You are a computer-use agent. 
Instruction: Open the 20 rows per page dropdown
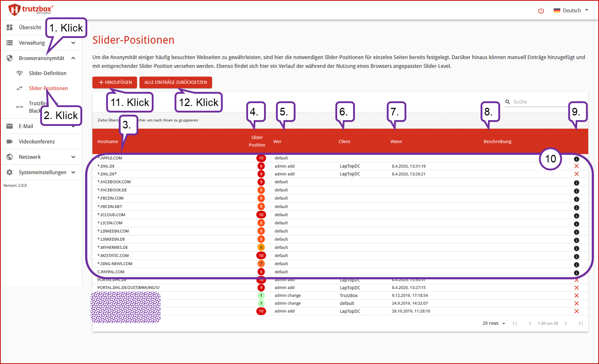[x=494, y=323]
